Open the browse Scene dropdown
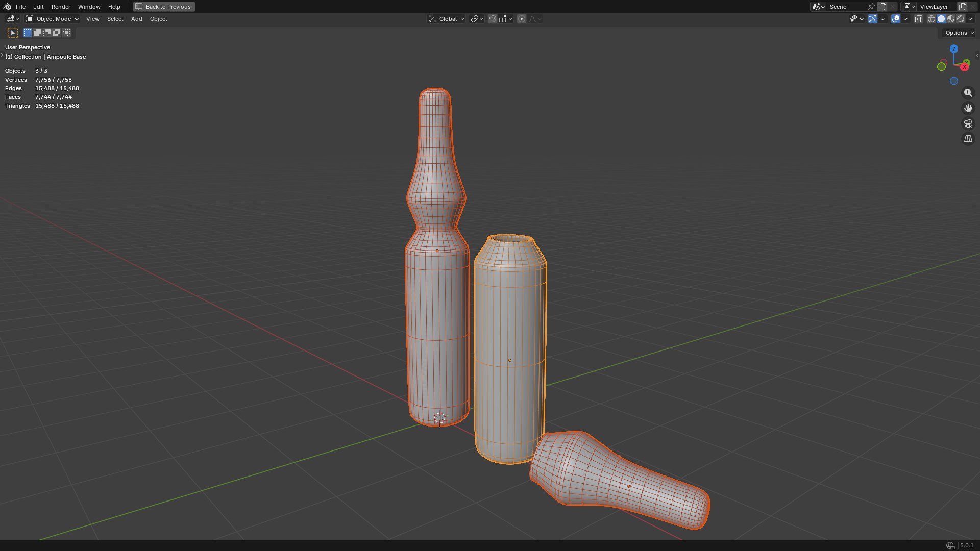Viewport: 980px width, 551px height. [x=818, y=7]
